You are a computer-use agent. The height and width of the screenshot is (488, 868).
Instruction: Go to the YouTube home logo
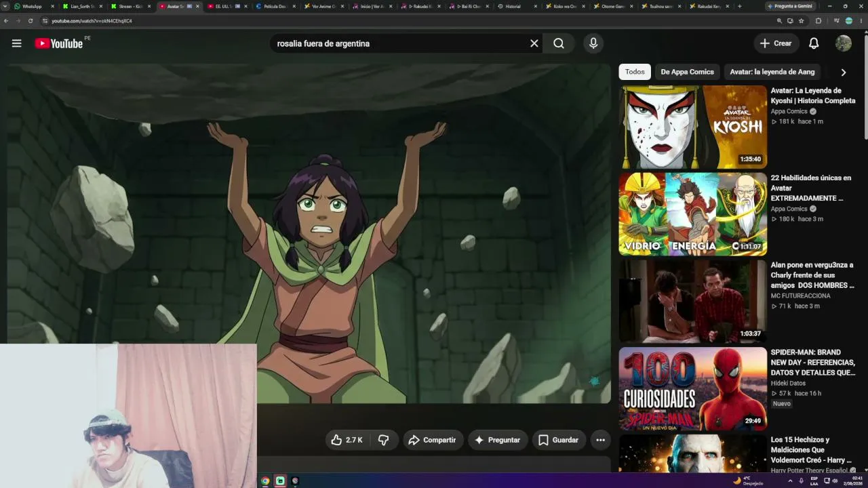(x=59, y=43)
